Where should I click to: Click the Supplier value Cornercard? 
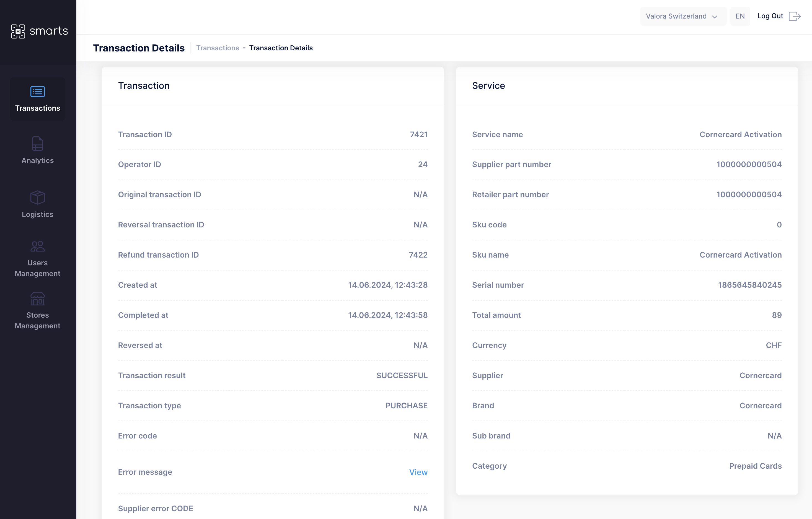(x=761, y=375)
